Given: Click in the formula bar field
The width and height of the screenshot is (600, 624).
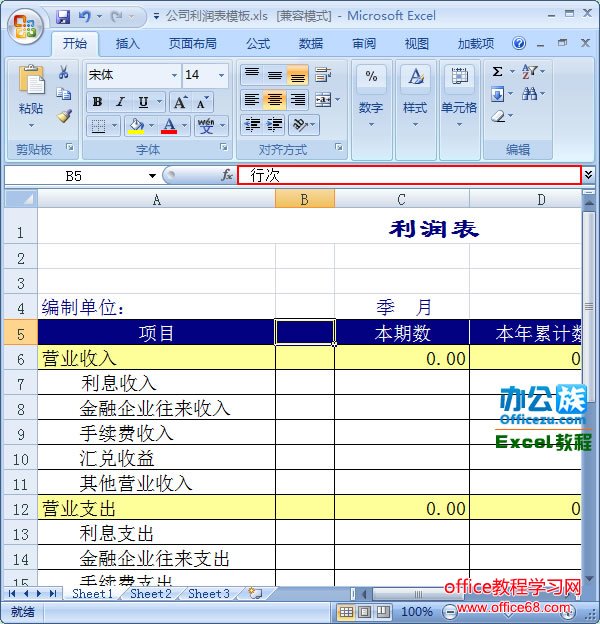Looking at the screenshot, I should tap(409, 175).
